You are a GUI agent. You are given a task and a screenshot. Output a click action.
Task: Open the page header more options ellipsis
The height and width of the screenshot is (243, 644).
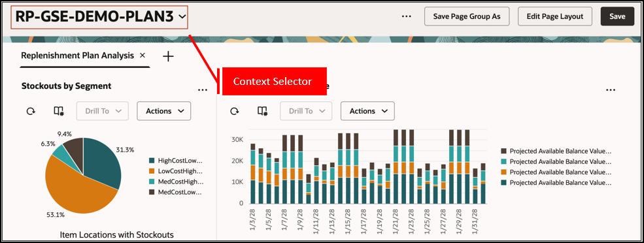[406, 16]
